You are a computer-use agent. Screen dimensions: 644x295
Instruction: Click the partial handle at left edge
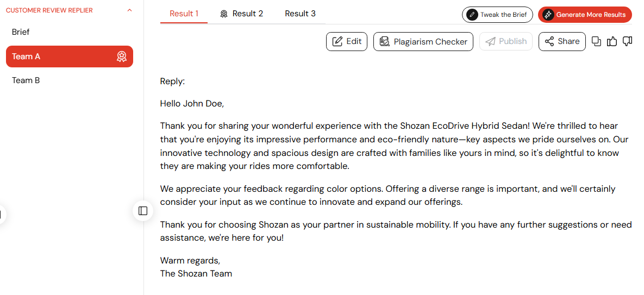pos(2,214)
